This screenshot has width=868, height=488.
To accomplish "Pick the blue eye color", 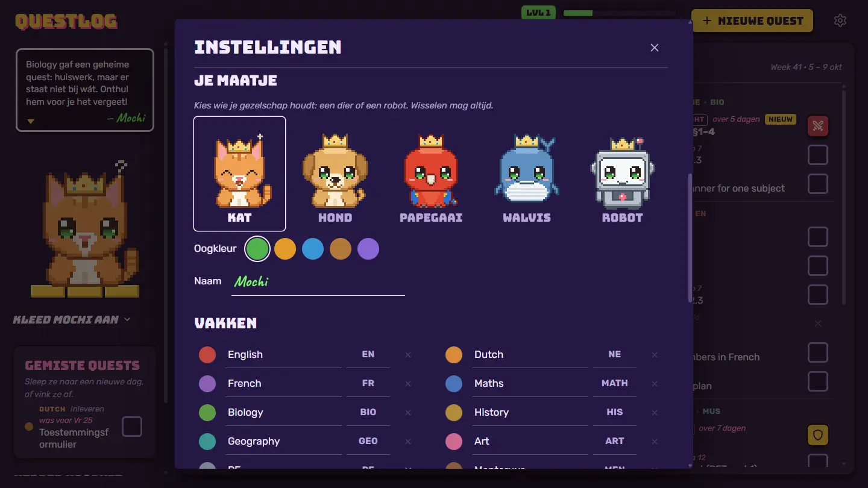I will tap(313, 249).
